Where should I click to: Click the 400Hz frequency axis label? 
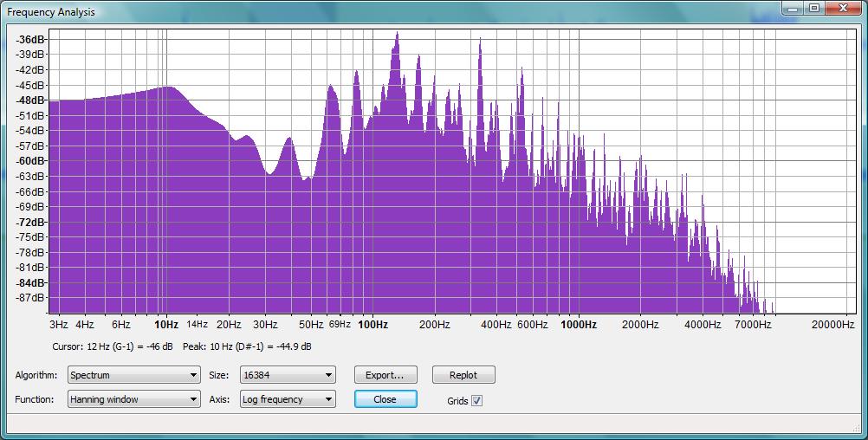pyautogui.click(x=496, y=325)
